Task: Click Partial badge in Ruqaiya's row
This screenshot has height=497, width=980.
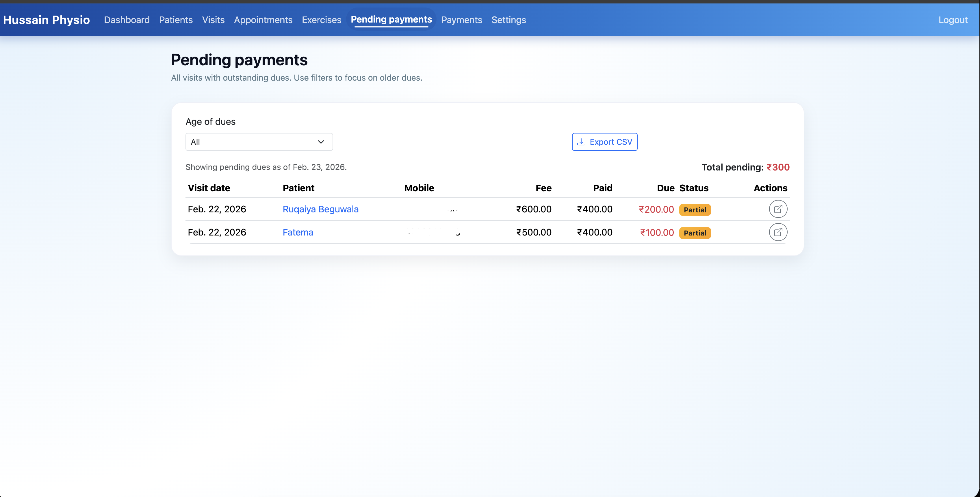Action: 695,210
